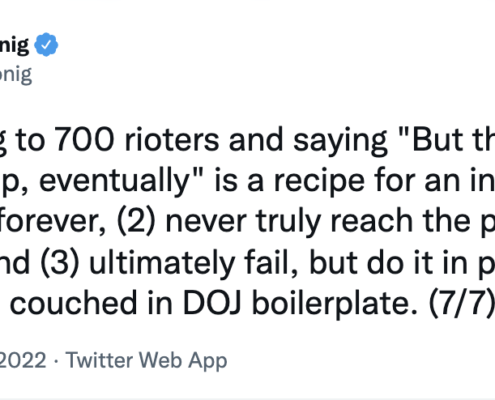The height and width of the screenshot is (400, 495).
Task: Click the word 'recipe' in the second line
Action: tap(319, 183)
